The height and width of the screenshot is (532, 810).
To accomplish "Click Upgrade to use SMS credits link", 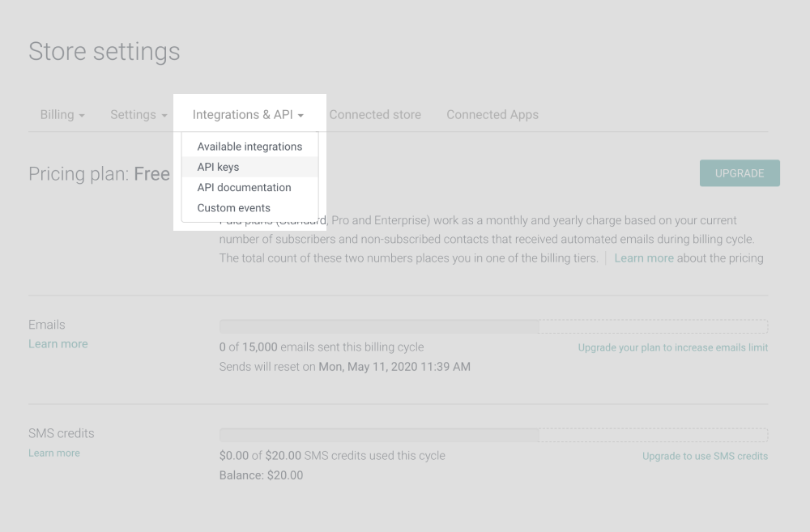I will point(705,456).
